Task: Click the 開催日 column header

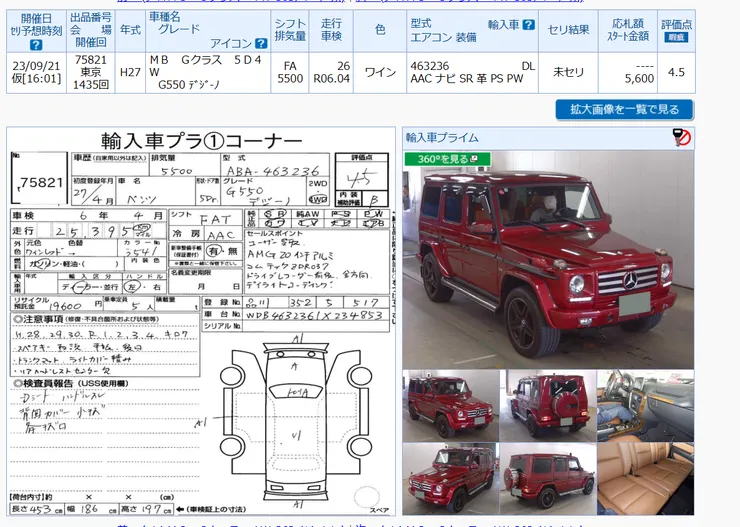Action: point(36,31)
